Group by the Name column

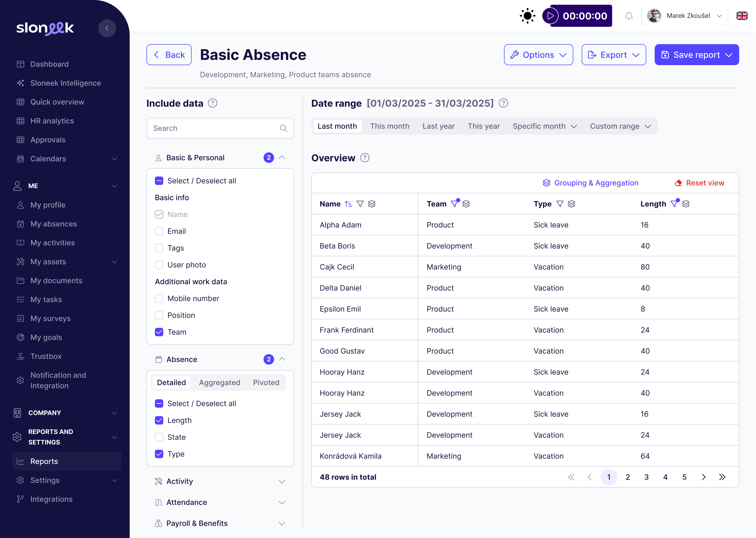pos(372,204)
